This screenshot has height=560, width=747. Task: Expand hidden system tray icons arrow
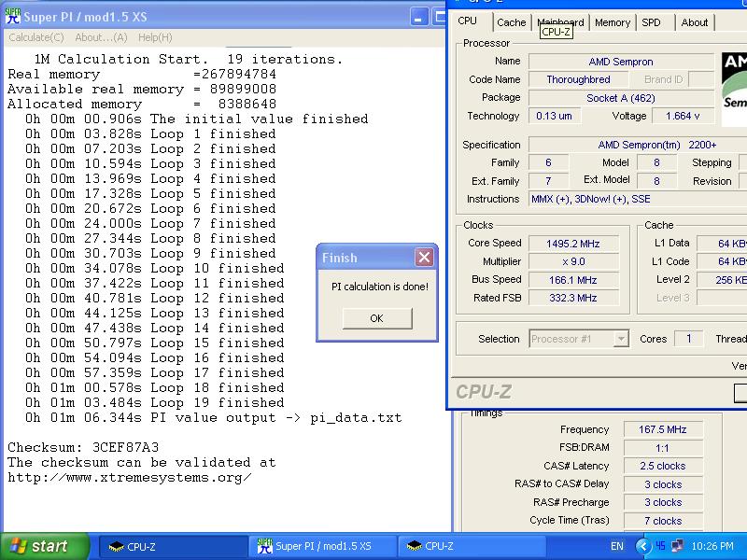click(643, 546)
